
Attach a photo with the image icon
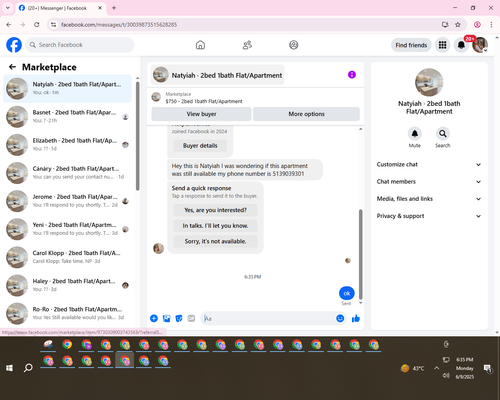tap(166, 318)
